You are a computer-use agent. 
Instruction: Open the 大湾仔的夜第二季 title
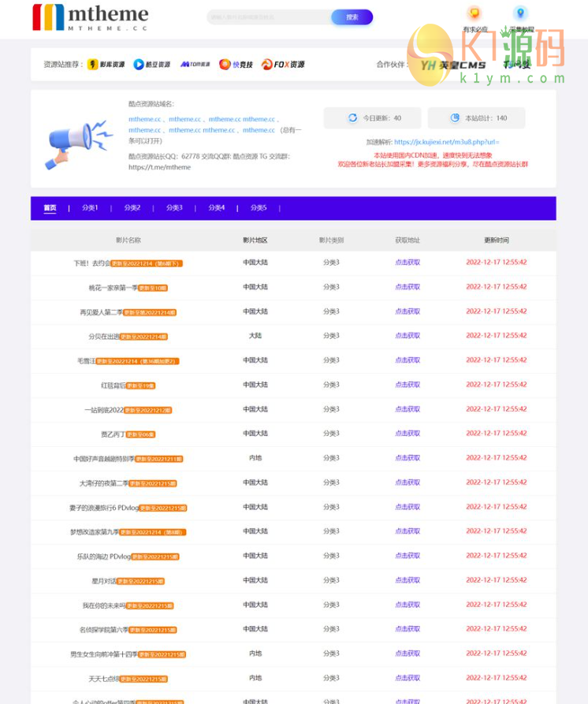coord(104,483)
